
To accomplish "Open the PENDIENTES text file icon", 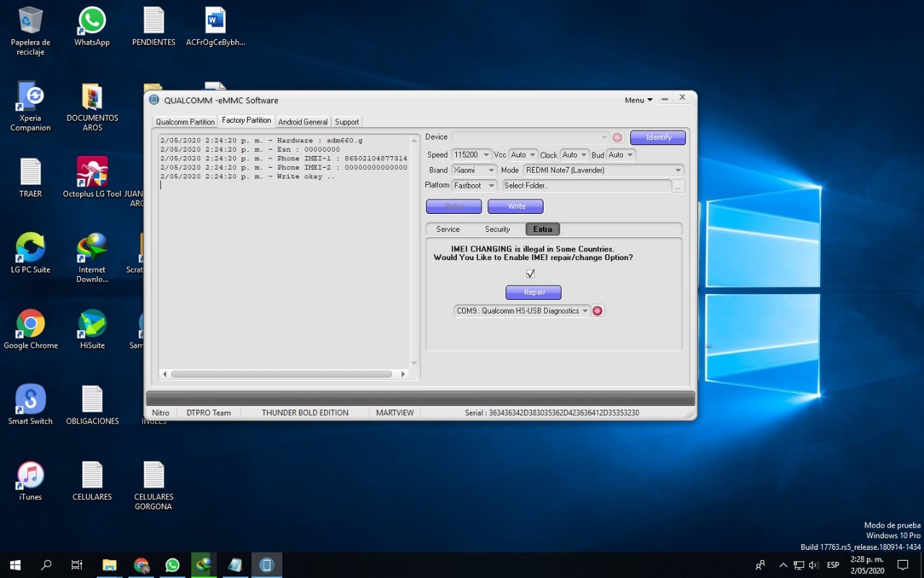I will [x=154, y=27].
